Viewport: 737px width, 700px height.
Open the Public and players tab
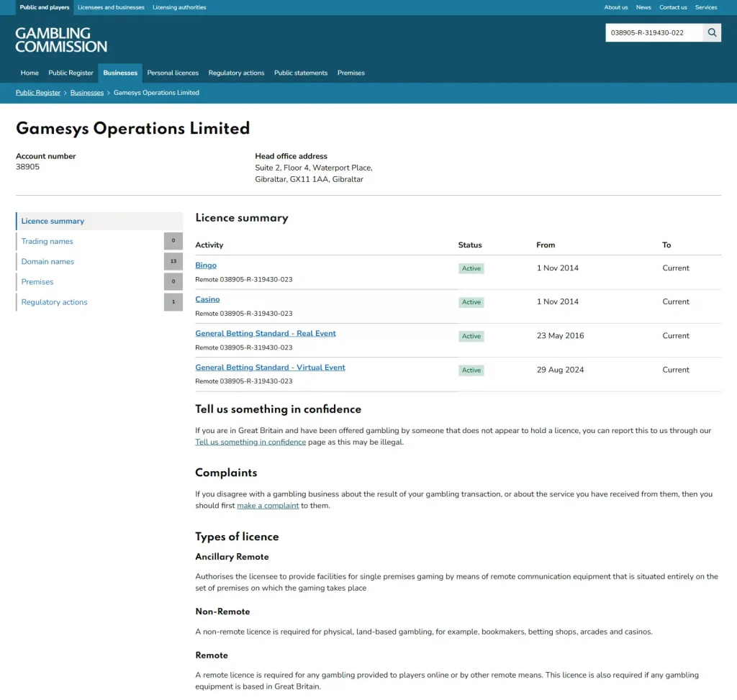pyautogui.click(x=45, y=7)
